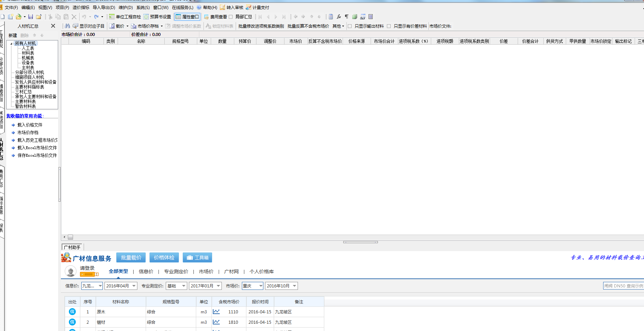Open 信息价 region dropdown 九龙
This screenshot has height=331, width=644.
100,286
